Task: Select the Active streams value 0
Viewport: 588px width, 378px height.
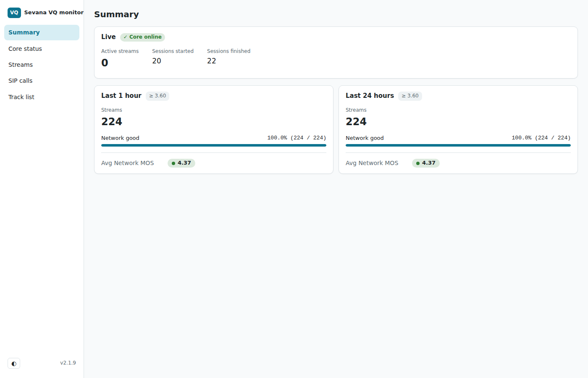Action: 105,63
